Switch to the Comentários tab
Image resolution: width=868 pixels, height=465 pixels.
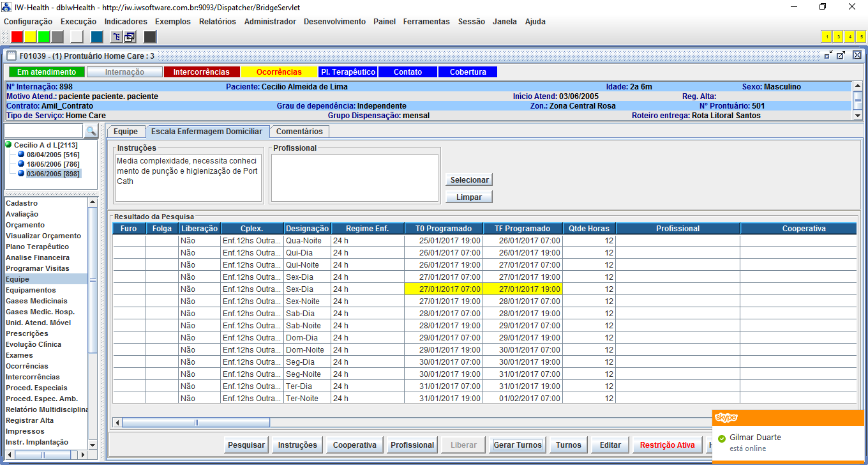click(299, 132)
